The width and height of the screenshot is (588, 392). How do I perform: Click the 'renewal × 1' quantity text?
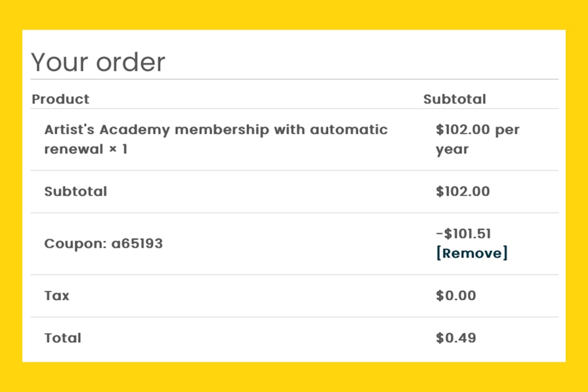click(86, 150)
